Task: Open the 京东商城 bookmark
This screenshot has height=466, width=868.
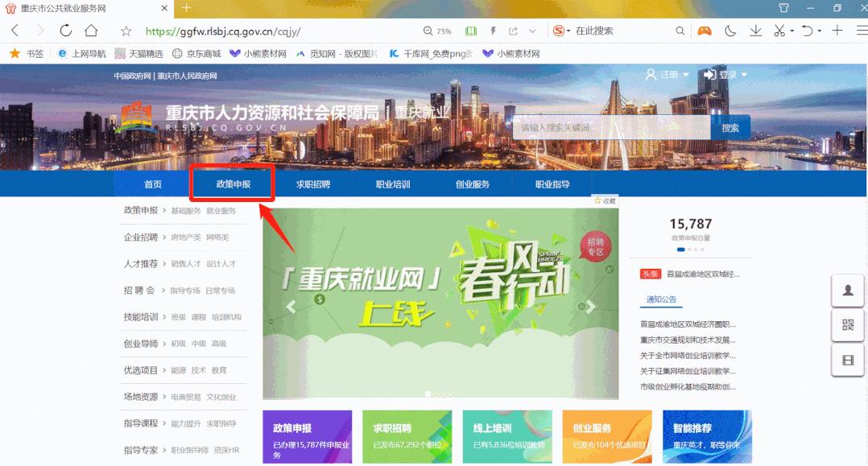Action: click(196, 54)
